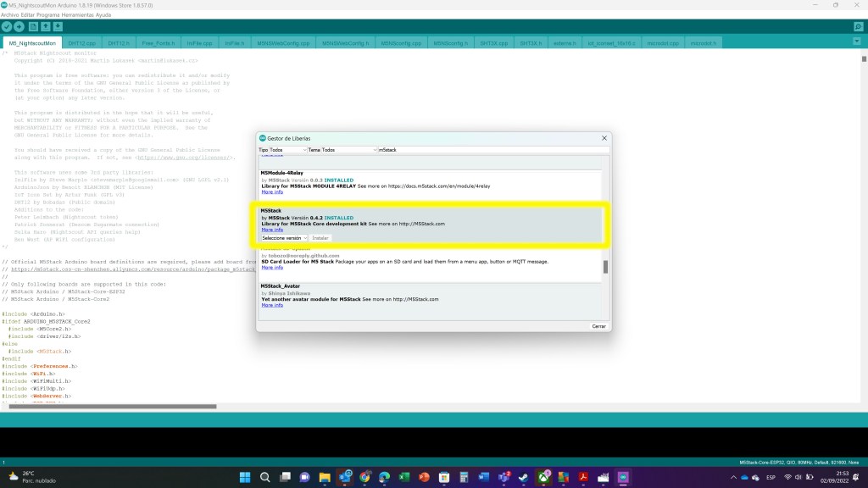
Task: Open the Seleccione versión dropdown for M5Stack
Action: pyautogui.click(x=284, y=238)
